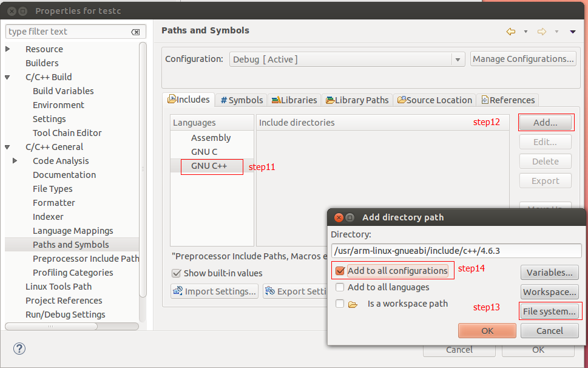Image resolution: width=588 pixels, height=368 pixels.
Task: Enable Add to all languages
Action: pos(340,287)
